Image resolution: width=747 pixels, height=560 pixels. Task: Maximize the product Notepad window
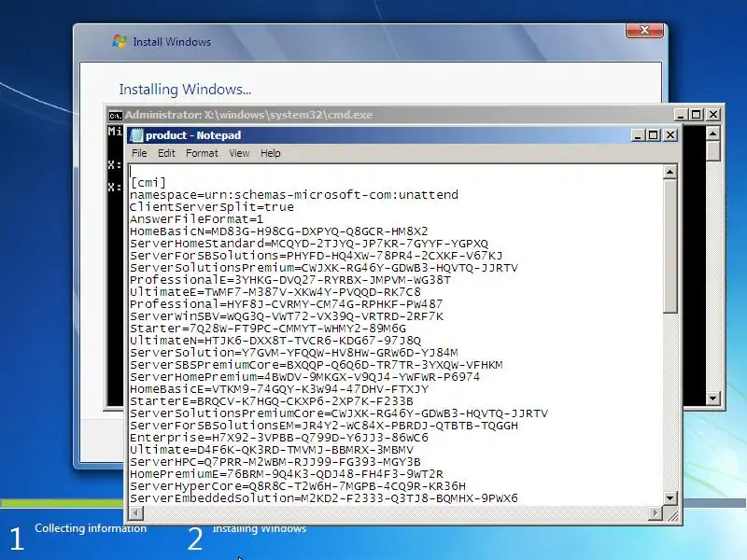[x=653, y=135]
